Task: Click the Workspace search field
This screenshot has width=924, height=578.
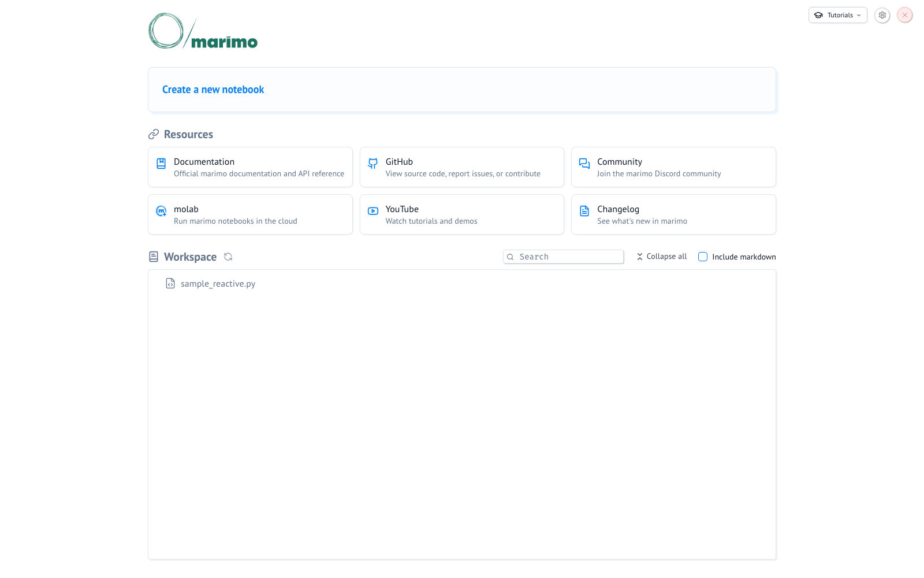Action: tap(564, 257)
